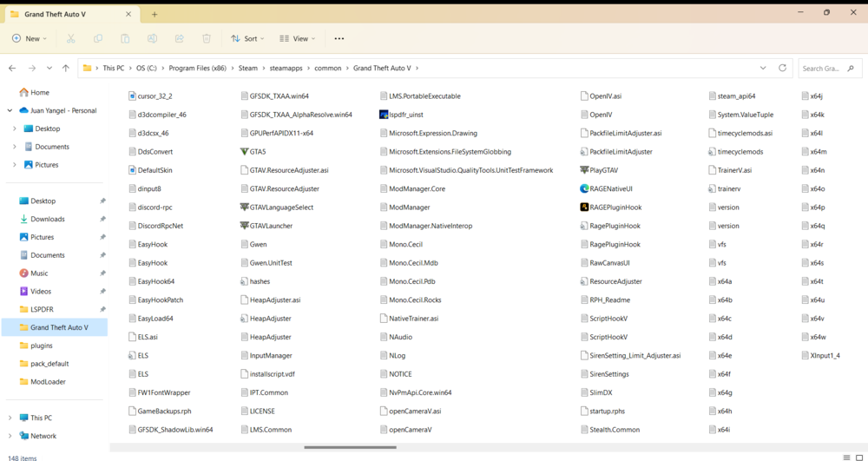Go back with the left arrow
The image size is (868, 461).
12,68
